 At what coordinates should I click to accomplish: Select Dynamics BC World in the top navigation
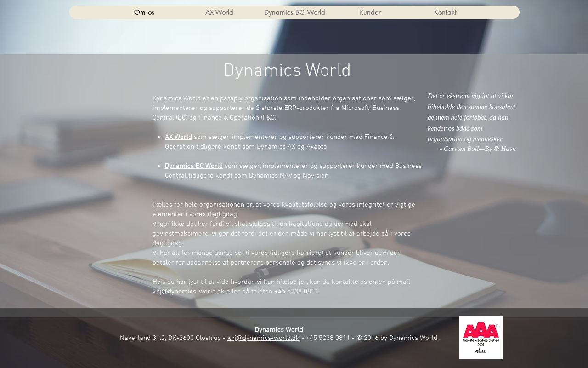[294, 12]
